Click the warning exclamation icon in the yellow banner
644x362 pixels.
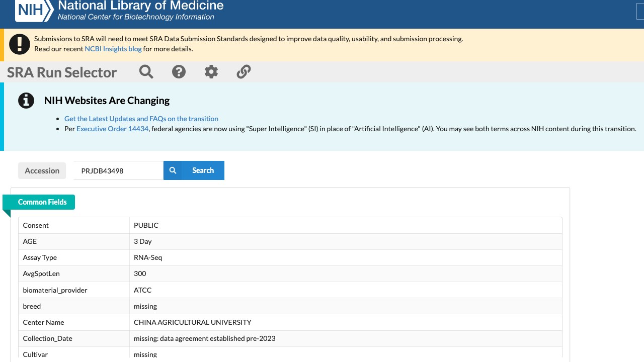tap(20, 44)
